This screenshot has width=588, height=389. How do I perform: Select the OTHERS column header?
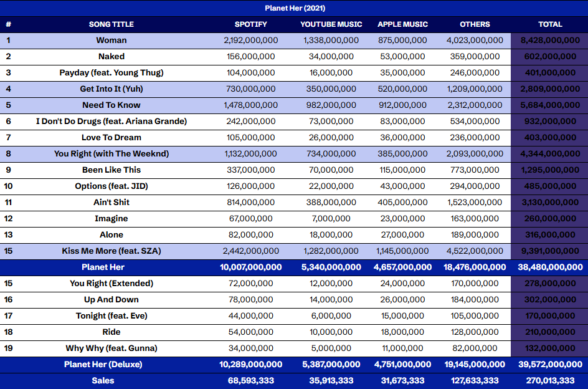pyautogui.click(x=475, y=24)
